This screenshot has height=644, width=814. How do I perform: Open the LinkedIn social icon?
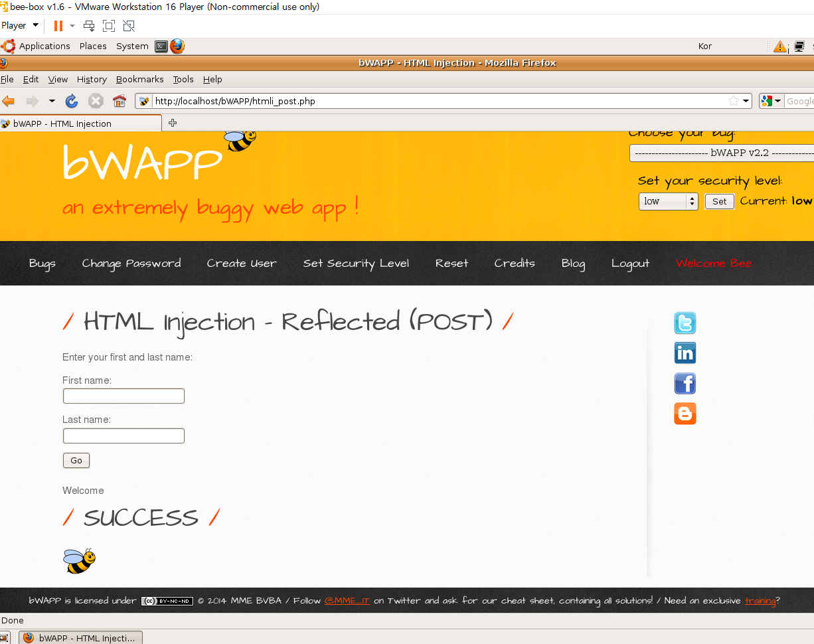tap(685, 353)
